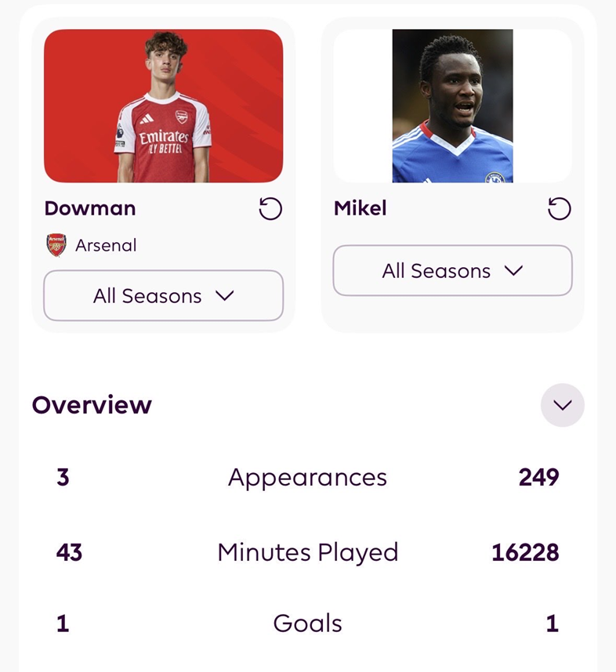The image size is (616, 672).
Task: Reset the Dowman player selection
Action: click(270, 209)
